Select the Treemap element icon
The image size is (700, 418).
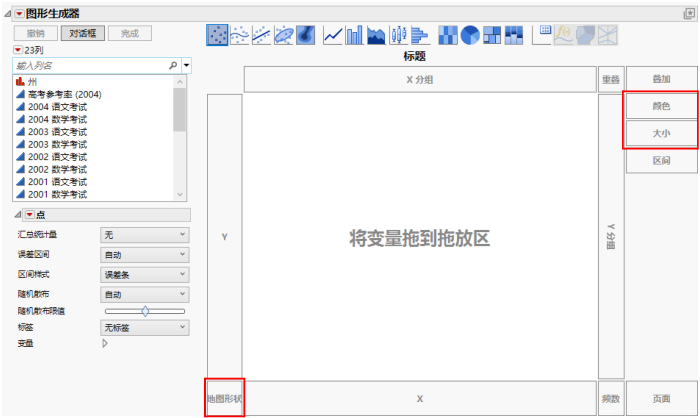click(492, 35)
